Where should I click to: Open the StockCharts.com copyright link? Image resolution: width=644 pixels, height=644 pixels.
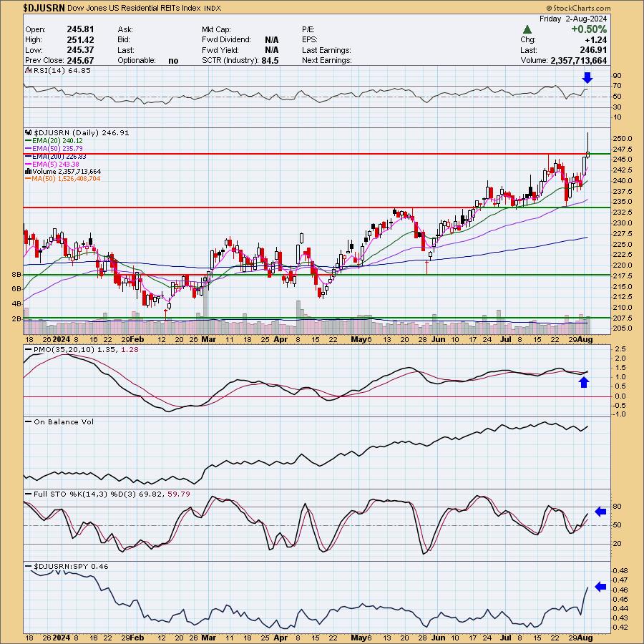(x=578, y=8)
